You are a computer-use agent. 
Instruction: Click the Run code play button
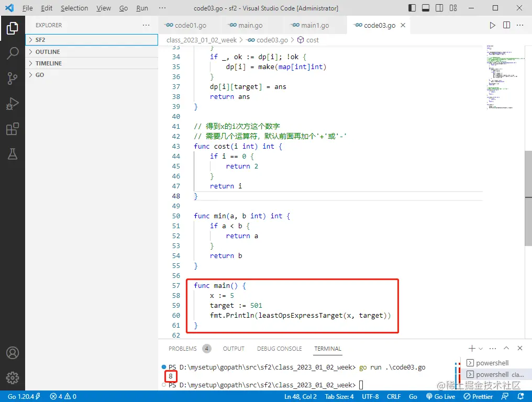(x=492, y=25)
